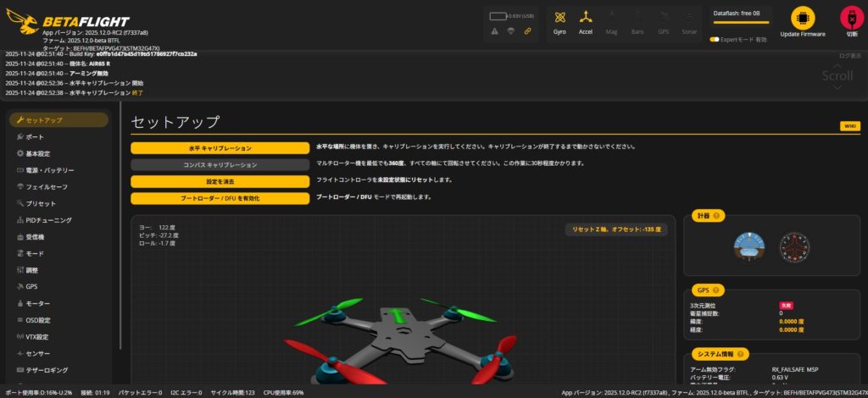Click the Accel sensor icon
This screenshot has height=398, width=868.
pyautogui.click(x=586, y=18)
